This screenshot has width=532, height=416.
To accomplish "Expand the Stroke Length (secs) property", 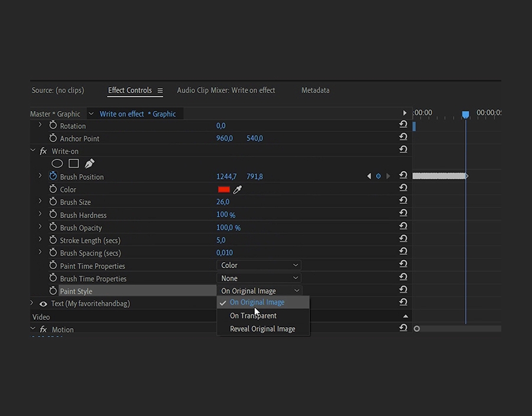I will pos(40,240).
